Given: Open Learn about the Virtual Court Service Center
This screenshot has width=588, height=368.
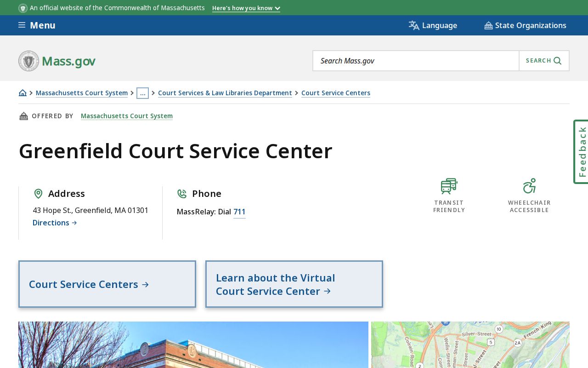Looking at the screenshot, I should pyautogui.click(x=294, y=284).
